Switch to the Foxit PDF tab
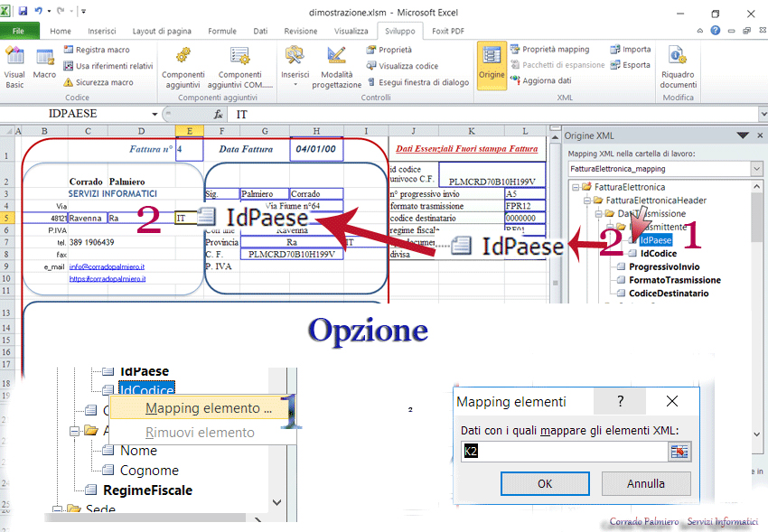Viewport: 768px width, 532px height. tap(447, 31)
